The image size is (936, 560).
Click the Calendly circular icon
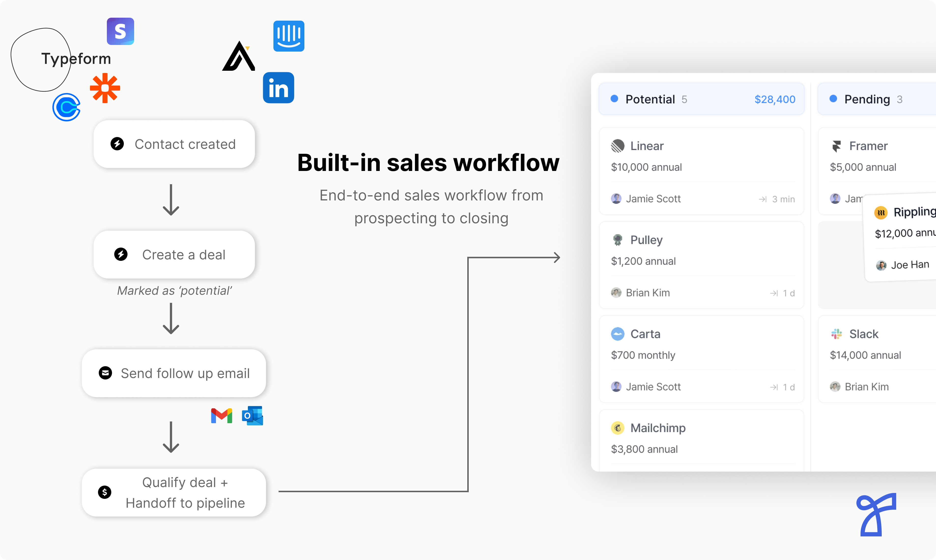66,107
